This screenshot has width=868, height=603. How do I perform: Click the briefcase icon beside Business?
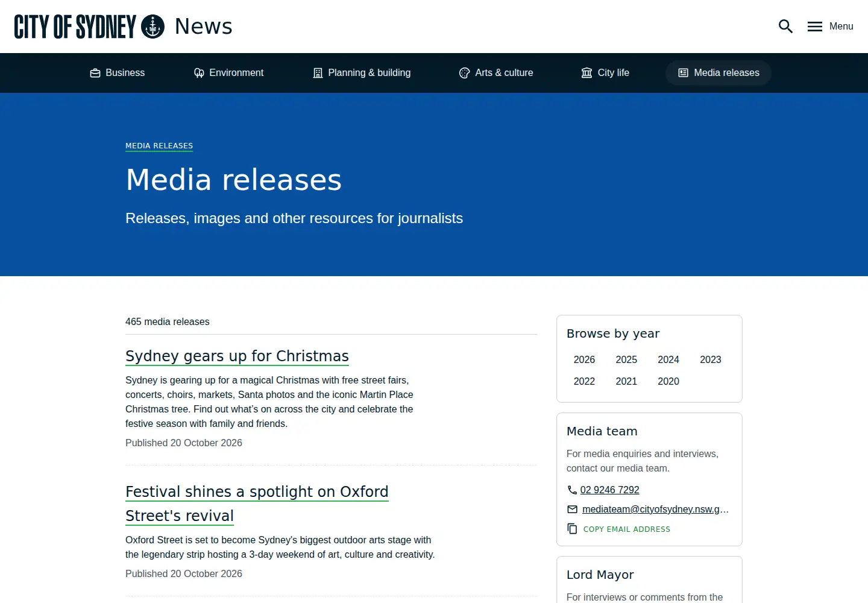coord(95,73)
